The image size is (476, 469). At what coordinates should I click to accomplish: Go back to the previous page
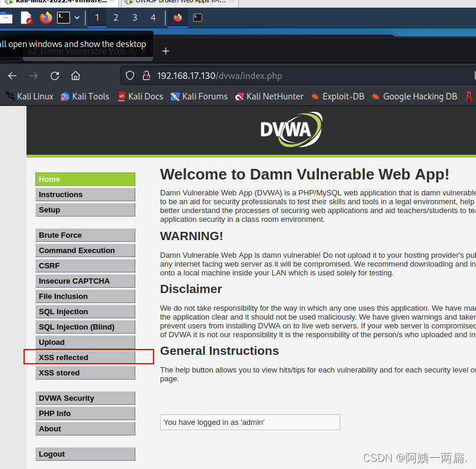[x=12, y=75]
